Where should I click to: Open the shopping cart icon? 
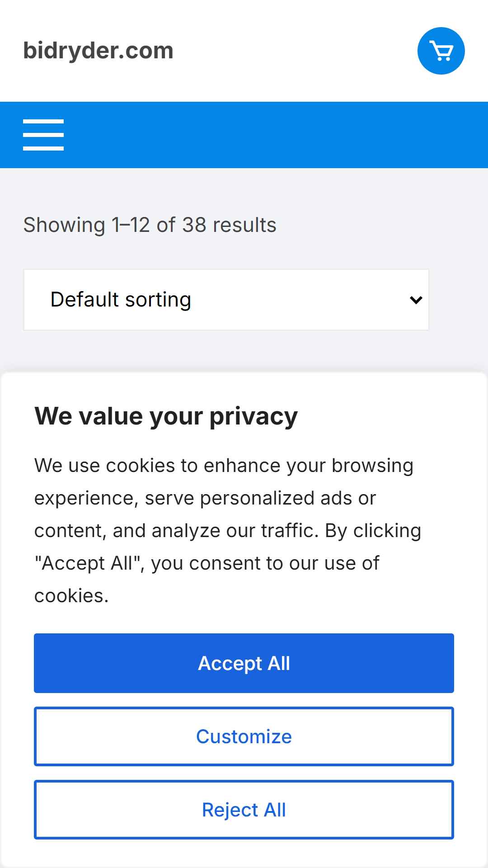click(441, 51)
